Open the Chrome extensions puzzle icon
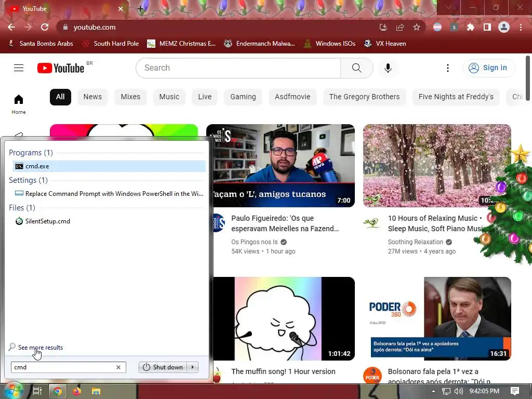The width and height of the screenshot is (532, 399). click(x=470, y=27)
